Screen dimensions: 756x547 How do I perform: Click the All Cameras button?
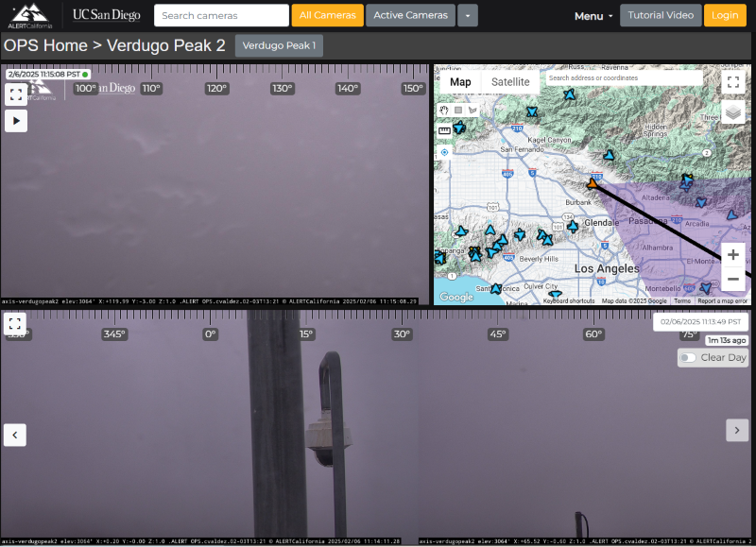[327, 15]
